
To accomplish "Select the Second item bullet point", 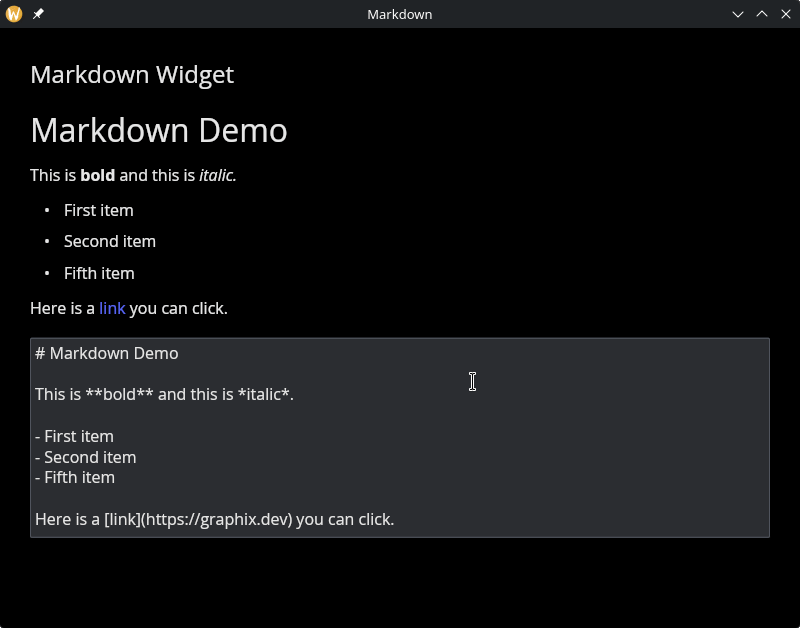I will point(110,241).
